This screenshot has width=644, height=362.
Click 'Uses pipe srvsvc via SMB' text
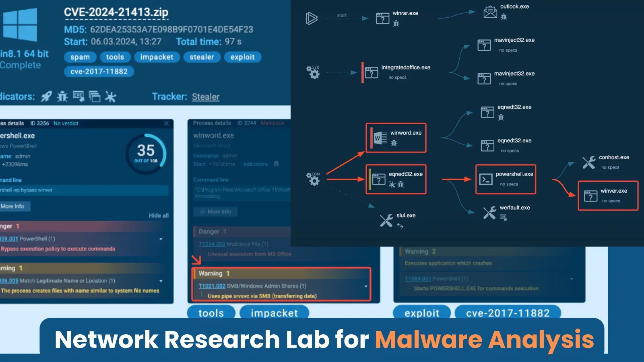tap(262, 296)
